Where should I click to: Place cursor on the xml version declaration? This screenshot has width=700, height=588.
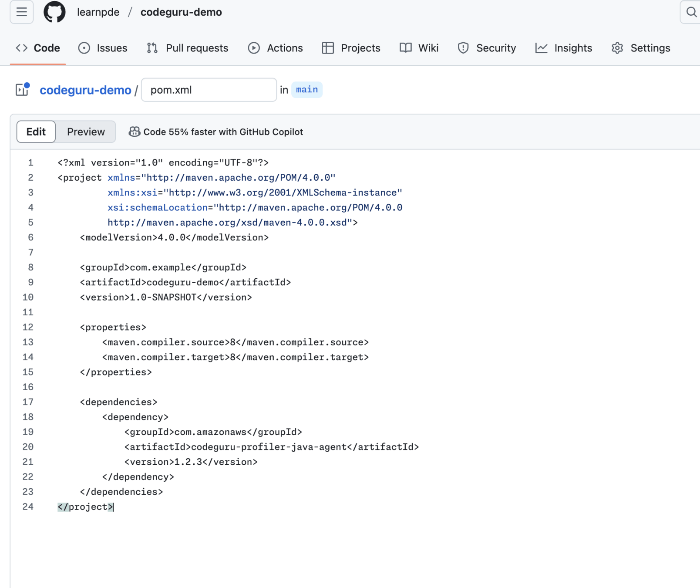click(x=163, y=162)
